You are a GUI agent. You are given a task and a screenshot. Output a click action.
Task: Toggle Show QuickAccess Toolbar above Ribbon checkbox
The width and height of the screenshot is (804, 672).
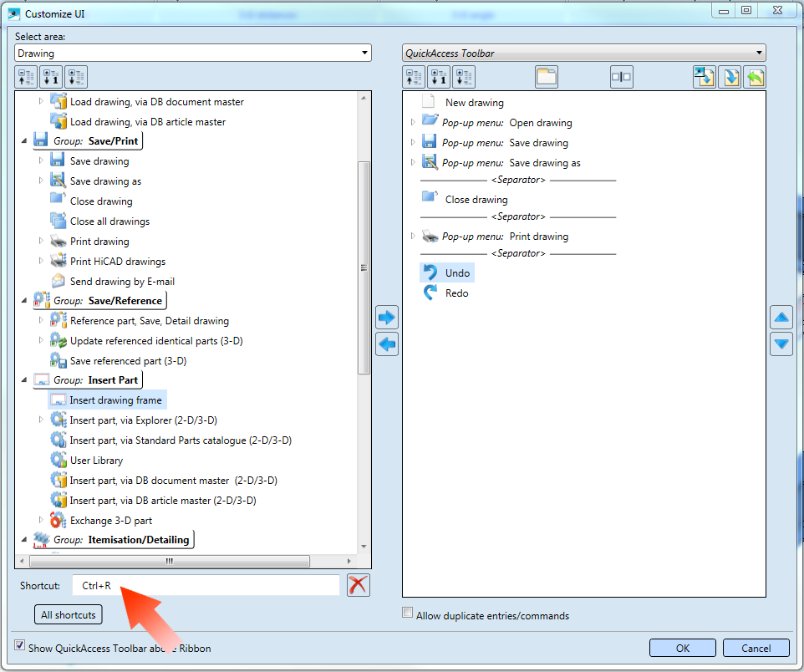click(20, 644)
